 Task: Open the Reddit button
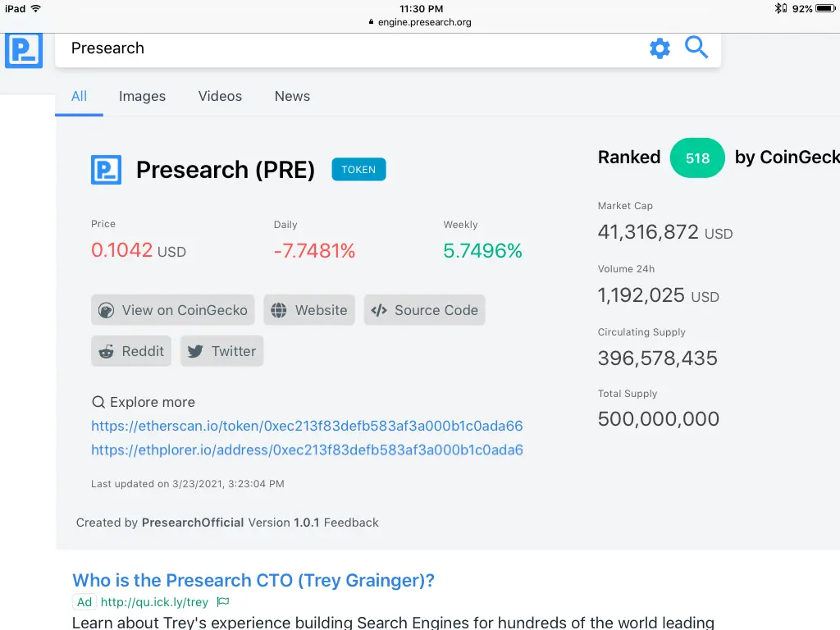point(131,351)
